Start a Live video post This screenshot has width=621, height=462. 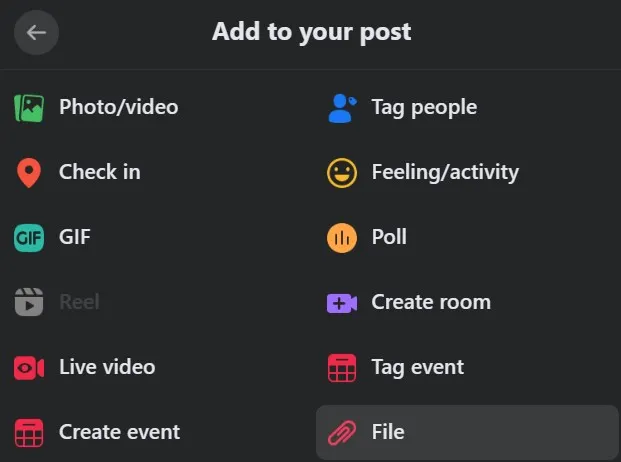tap(107, 367)
